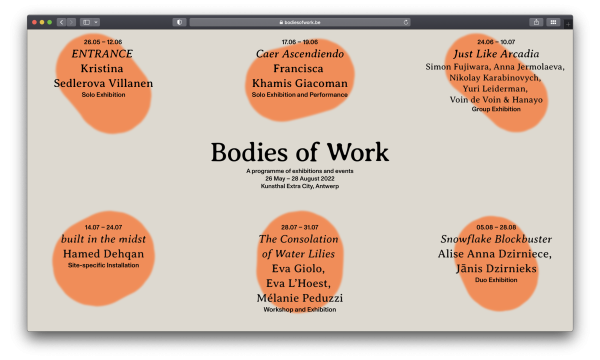Expand the sidebar dropdown chevron
Image resolution: width=600 pixels, height=360 pixels.
point(96,22)
